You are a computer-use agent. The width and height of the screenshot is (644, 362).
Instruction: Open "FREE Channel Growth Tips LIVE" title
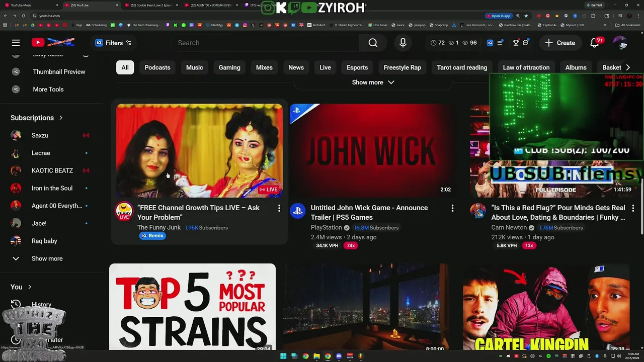[199, 212]
